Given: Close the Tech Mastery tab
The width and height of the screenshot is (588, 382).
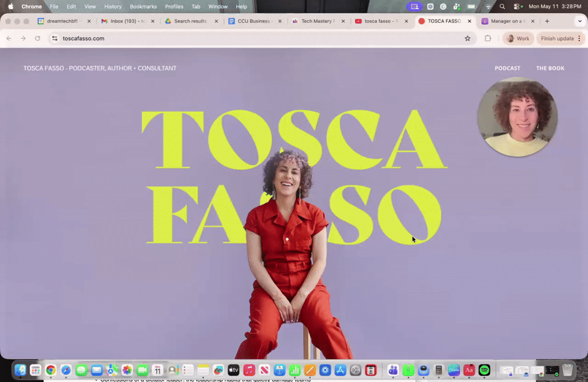Looking at the screenshot, I should 343,21.
